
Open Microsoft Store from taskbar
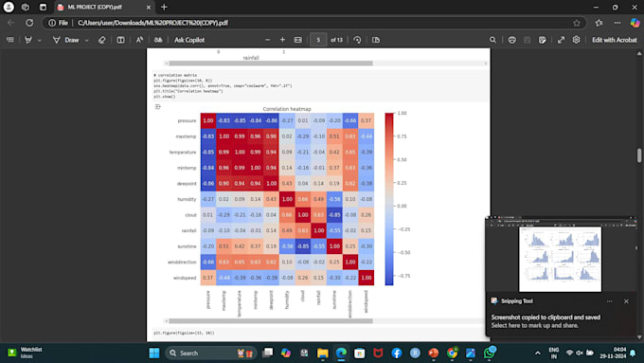pyautogui.click(x=359, y=354)
